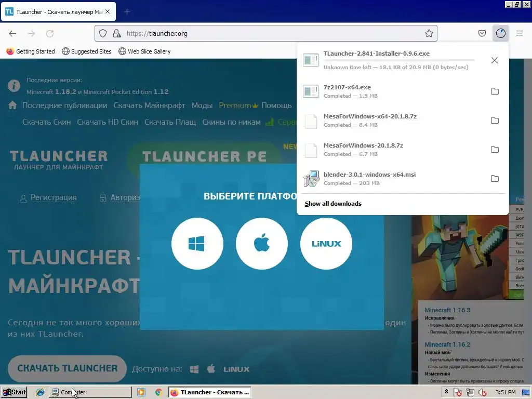The height and width of the screenshot is (399, 532).
Task: Open the Помощь menu item
Action: point(276,105)
